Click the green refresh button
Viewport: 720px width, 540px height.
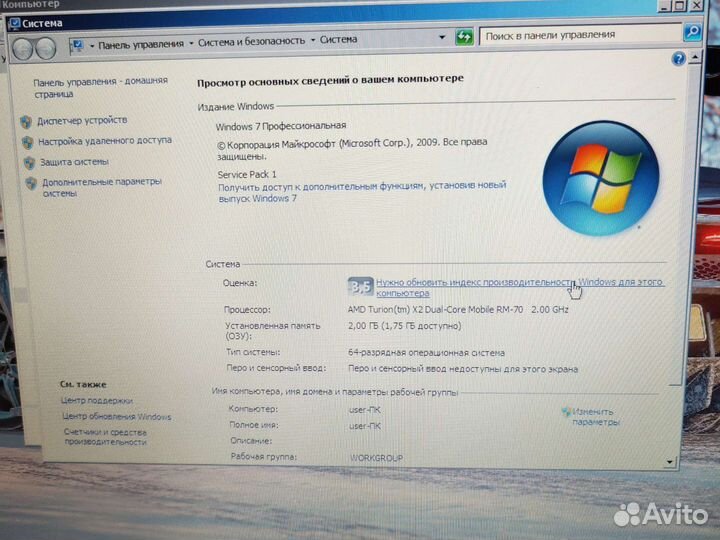(x=464, y=37)
